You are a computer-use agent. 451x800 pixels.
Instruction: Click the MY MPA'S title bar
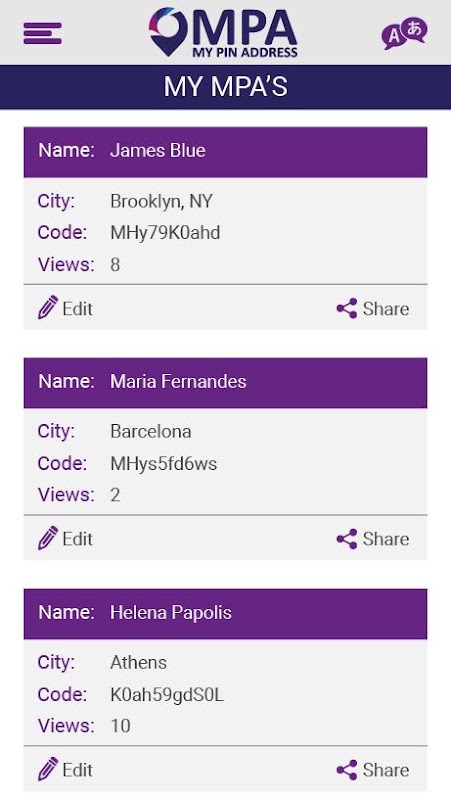[x=226, y=87]
